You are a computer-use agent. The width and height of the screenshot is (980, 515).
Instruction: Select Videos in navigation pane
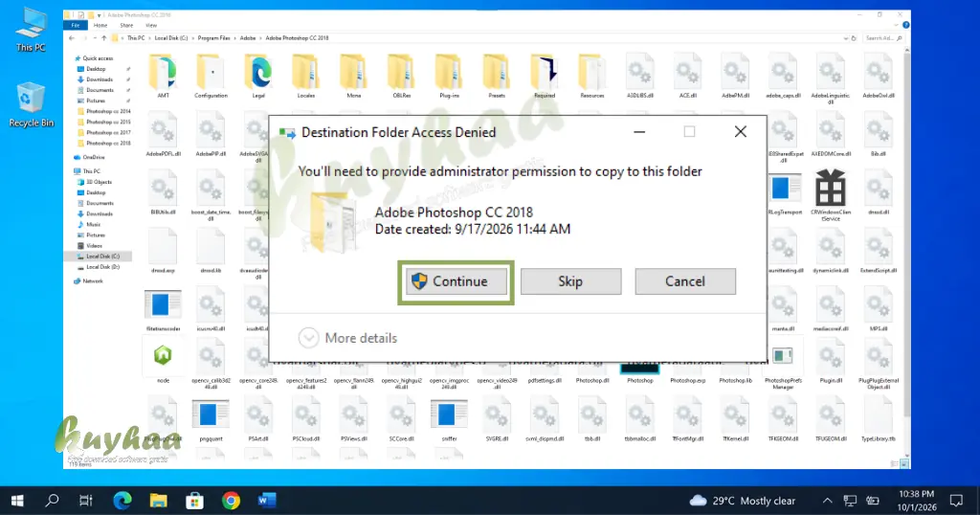(x=94, y=246)
